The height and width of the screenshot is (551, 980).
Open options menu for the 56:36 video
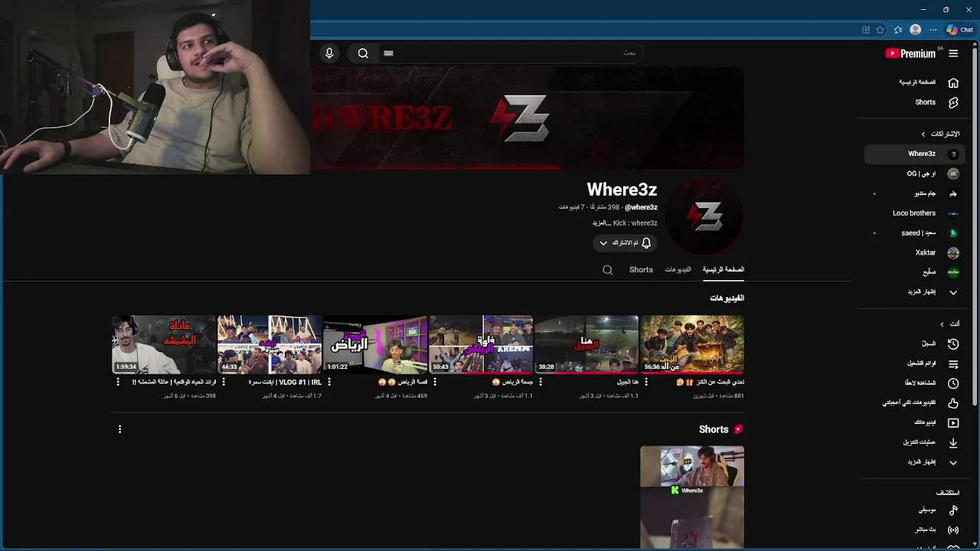(x=645, y=382)
